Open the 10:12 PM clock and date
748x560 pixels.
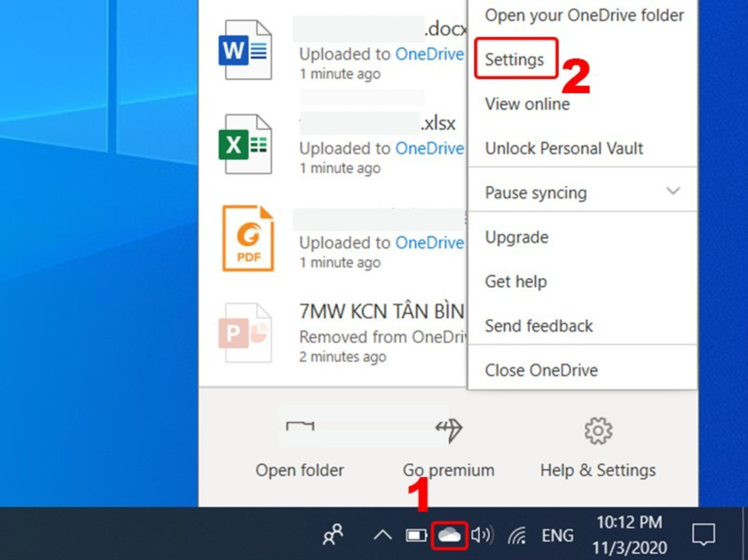tap(630, 534)
